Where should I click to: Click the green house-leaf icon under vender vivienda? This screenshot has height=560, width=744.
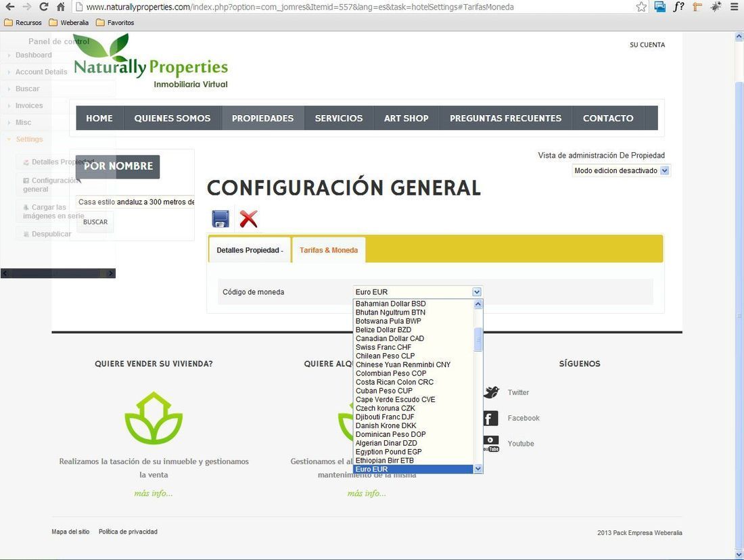[154, 418]
